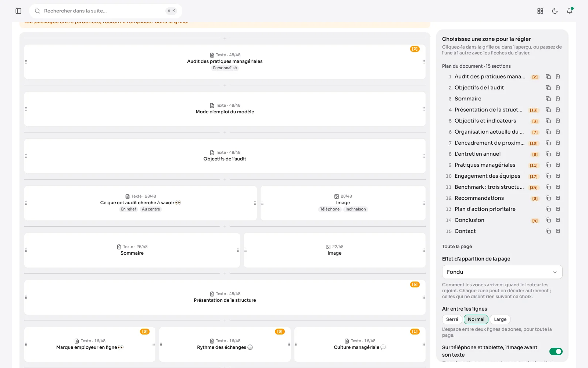588x368 pixels.
Task: Open the apps grid icon
Action: 540,11
